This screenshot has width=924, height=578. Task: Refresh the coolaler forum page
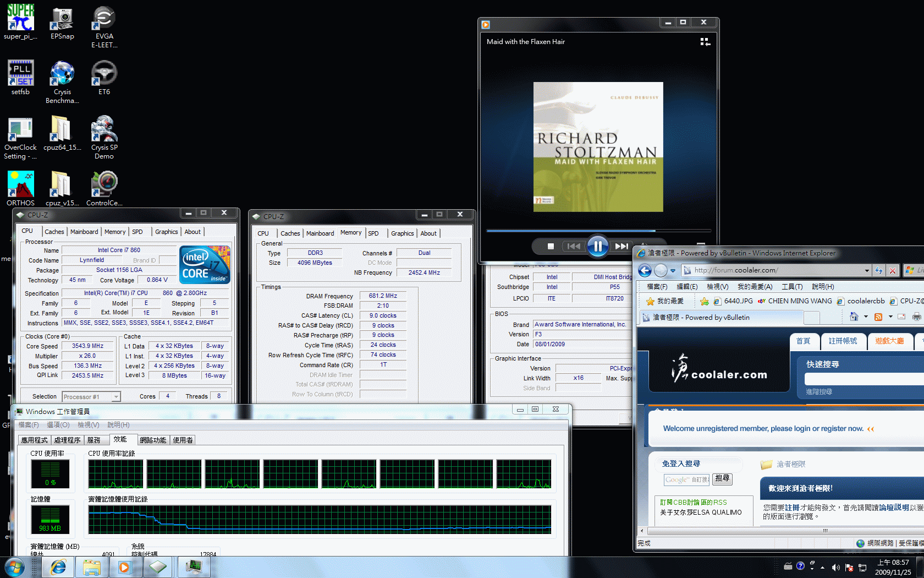click(878, 270)
